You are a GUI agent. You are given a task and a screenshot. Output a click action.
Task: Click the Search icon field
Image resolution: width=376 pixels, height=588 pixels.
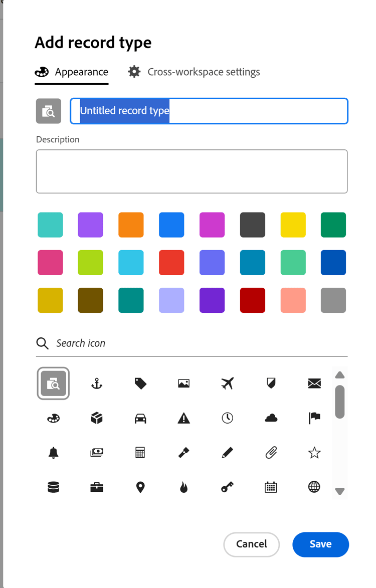(150, 343)
